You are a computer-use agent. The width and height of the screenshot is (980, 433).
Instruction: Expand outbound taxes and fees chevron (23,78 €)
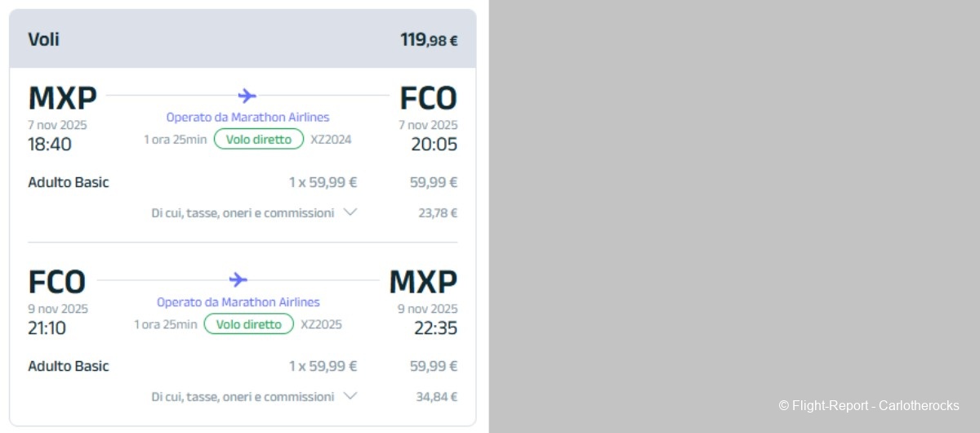coord(350,212)
